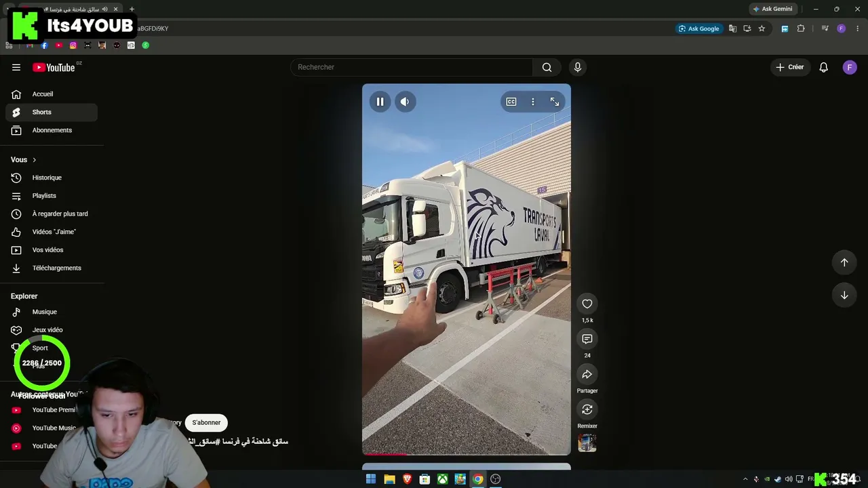Open Accueil in the sidebar
The width and height of the screenshot is (868, 488).
click(52, 94)
